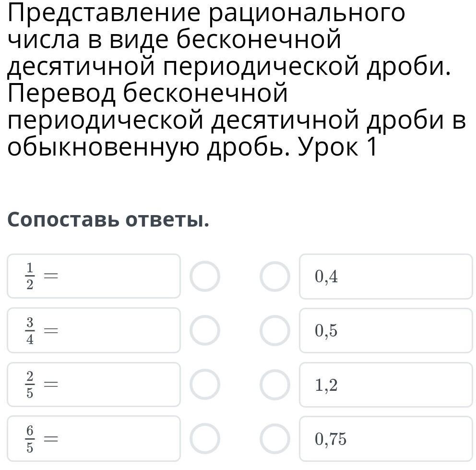Choose the 0,4 answer card
The height and width of the screenshot is (470, 476).
coord(386,277)
